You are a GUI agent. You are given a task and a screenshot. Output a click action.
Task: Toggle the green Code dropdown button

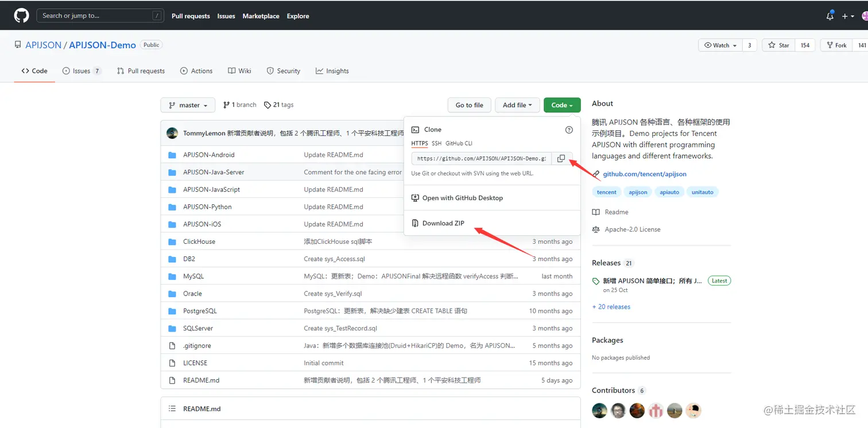click(x=562, y=105)
